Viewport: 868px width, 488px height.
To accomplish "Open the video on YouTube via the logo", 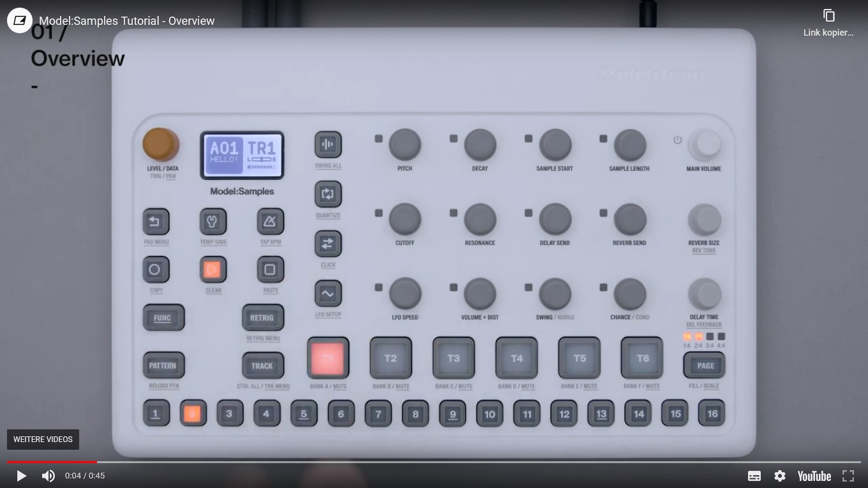I will 814,476.
